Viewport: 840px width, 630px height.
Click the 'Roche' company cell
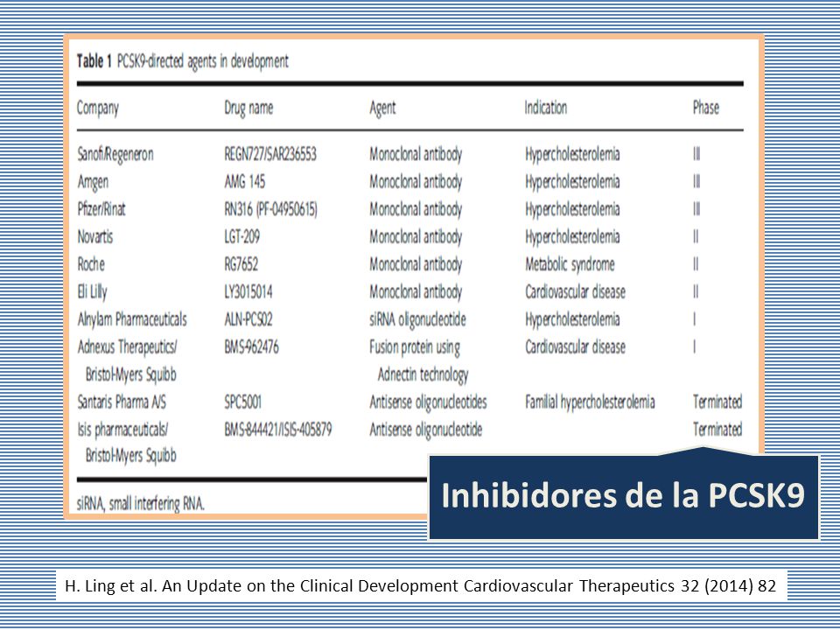(x=90, y=264)
